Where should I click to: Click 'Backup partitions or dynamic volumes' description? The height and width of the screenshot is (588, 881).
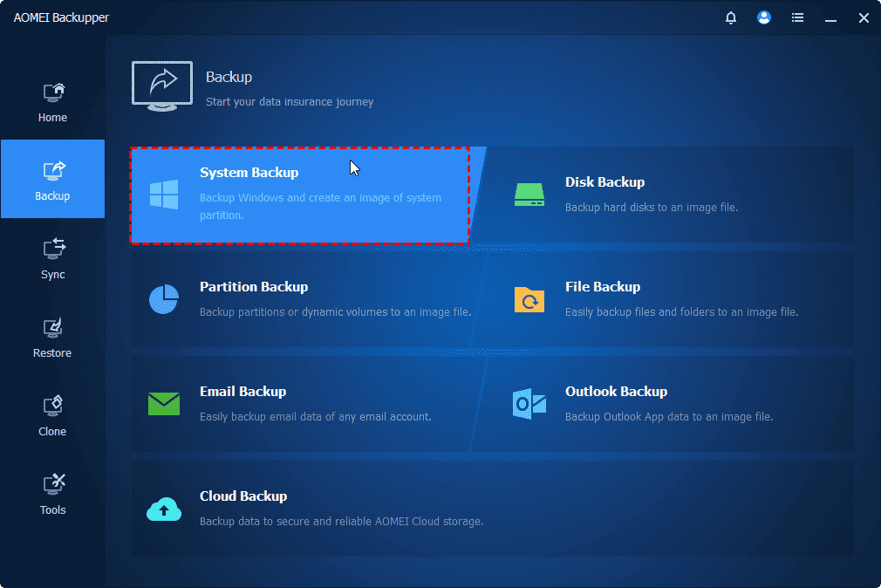coord(336,312)
